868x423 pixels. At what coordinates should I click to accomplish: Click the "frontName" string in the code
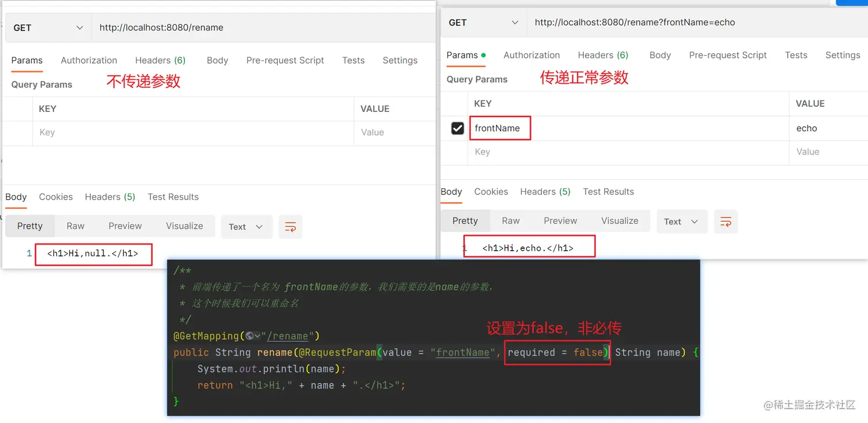coord(463,352)
